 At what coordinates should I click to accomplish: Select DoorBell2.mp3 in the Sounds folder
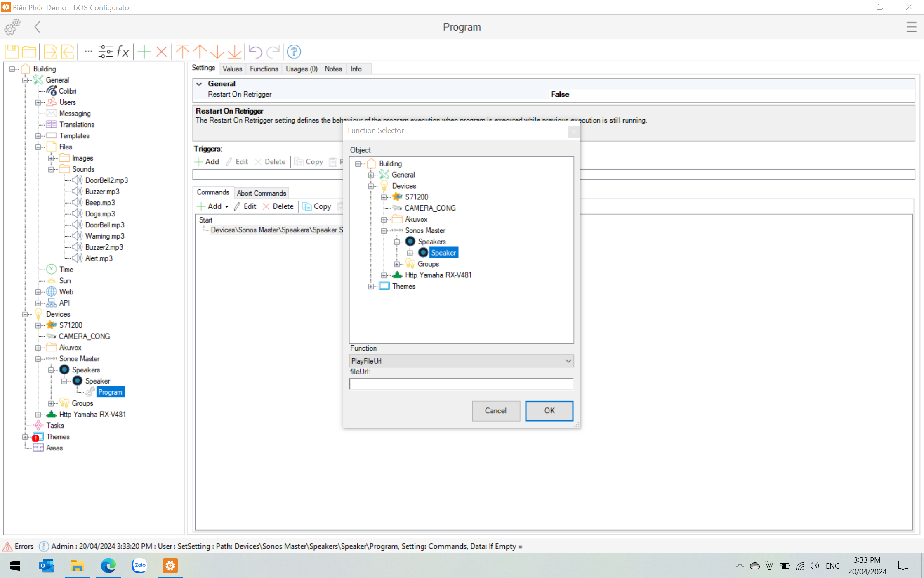pos(106,180)
